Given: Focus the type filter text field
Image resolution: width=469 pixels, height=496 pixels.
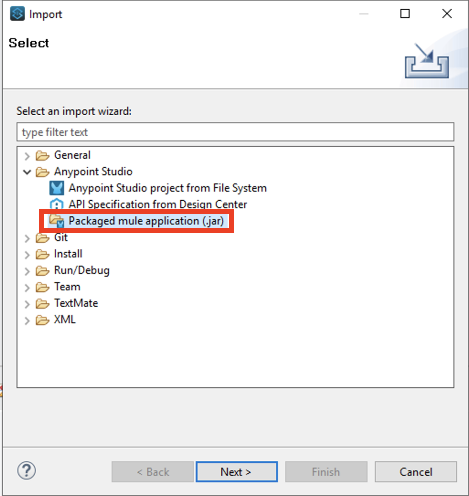Looking at the screenshot, I should click(235, 132).
